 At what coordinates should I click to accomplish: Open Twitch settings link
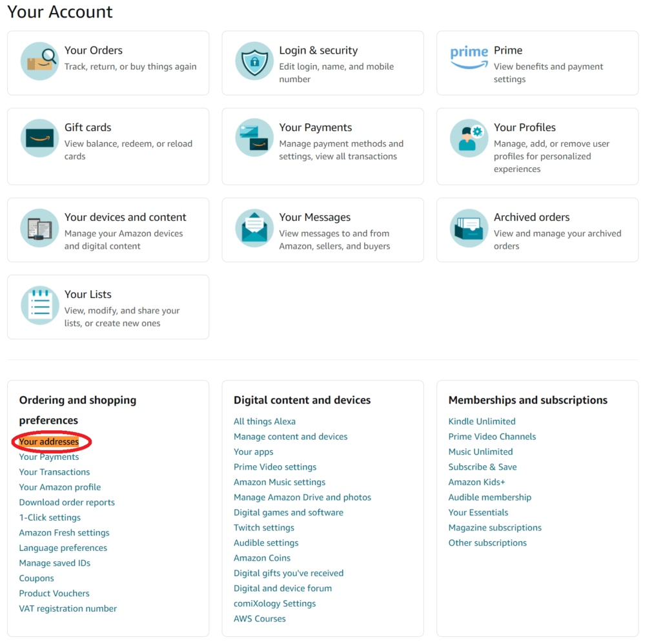point(264,528)
